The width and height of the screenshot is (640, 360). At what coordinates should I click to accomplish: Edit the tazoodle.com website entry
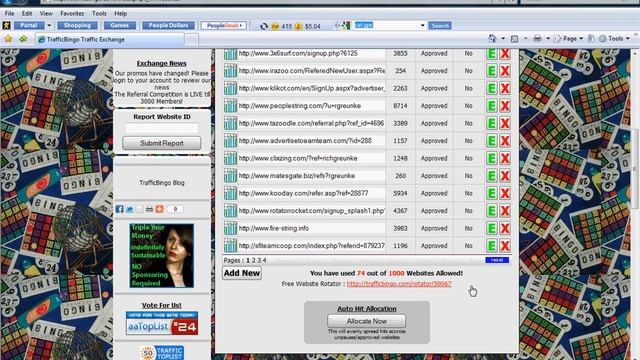(492, 123)
